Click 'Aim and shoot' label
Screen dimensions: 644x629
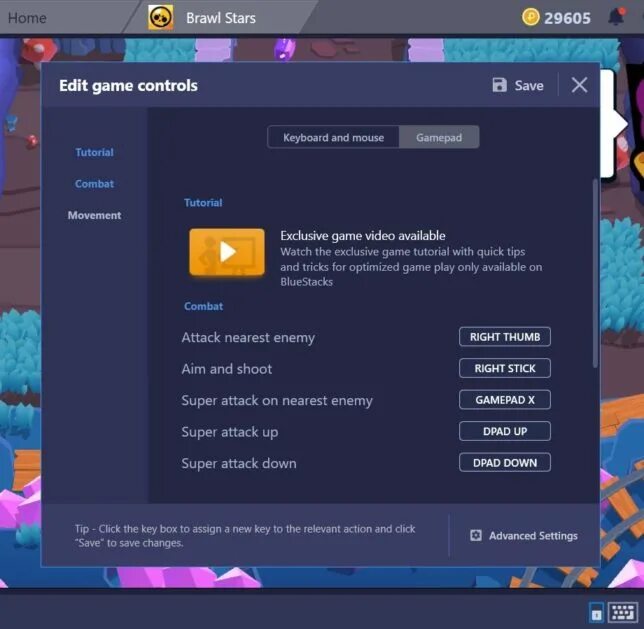tap(227, 369)
